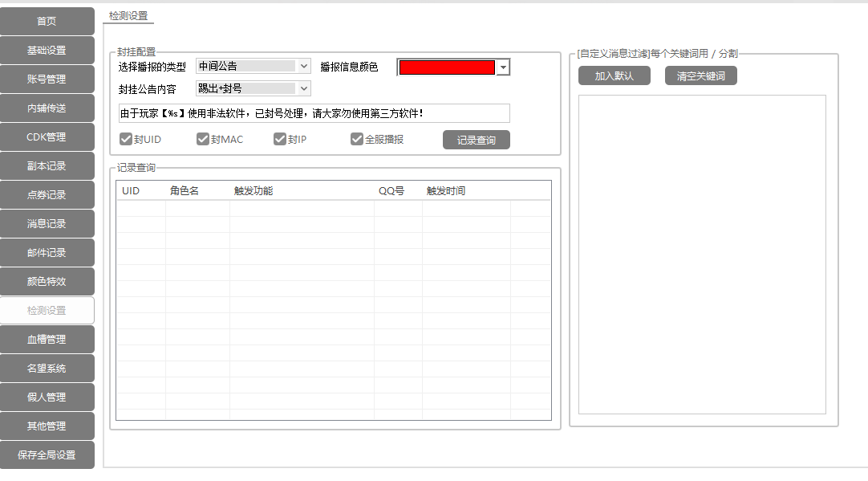
Task: Uncheck the 封MAC option
Action: [203, 140]
